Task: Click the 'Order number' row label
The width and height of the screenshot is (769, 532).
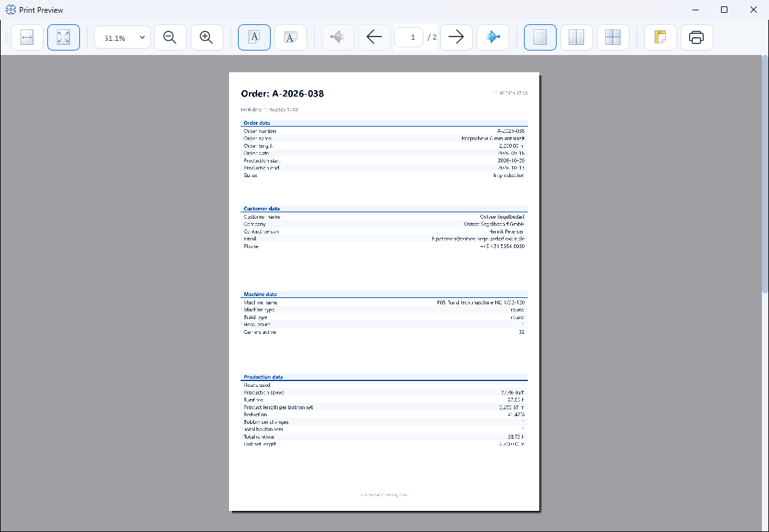Action: (260, 130)
